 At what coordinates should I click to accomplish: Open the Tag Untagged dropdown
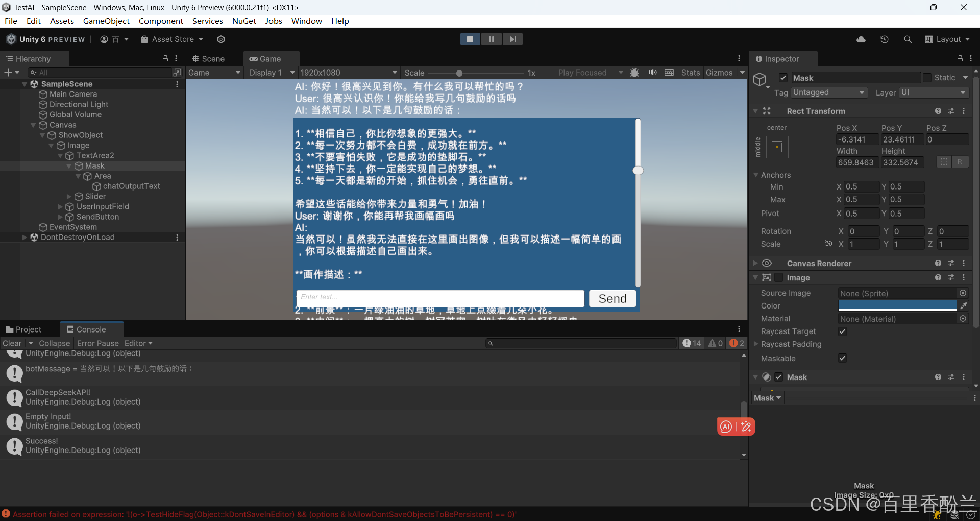829,92
